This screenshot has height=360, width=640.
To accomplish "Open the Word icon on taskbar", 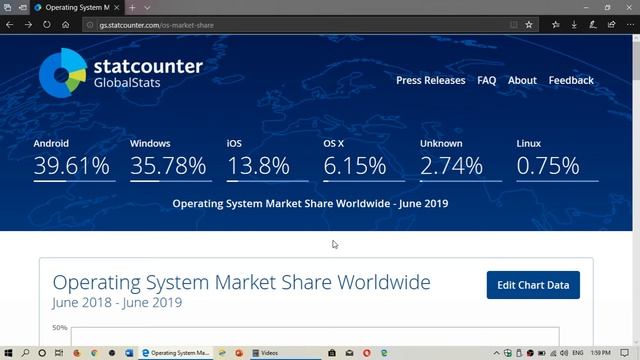I will (x=129, y=353).
